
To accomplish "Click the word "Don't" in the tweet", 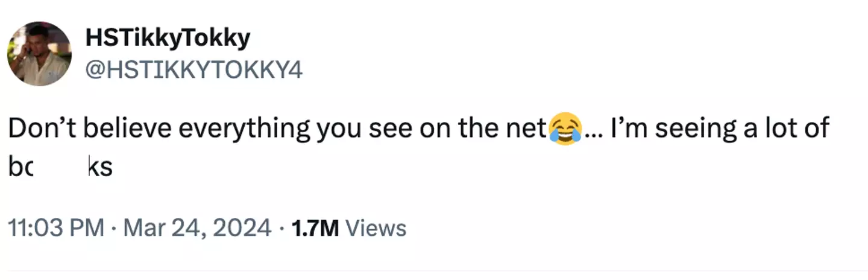I will click(x=42, y=129).
